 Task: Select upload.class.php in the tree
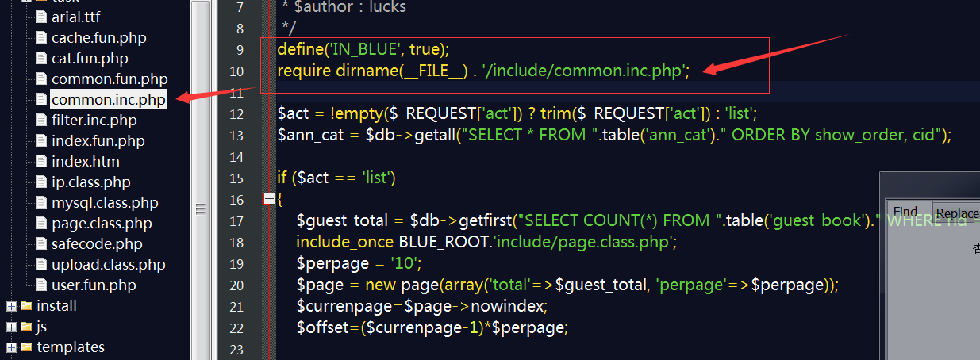coord(109,264)
